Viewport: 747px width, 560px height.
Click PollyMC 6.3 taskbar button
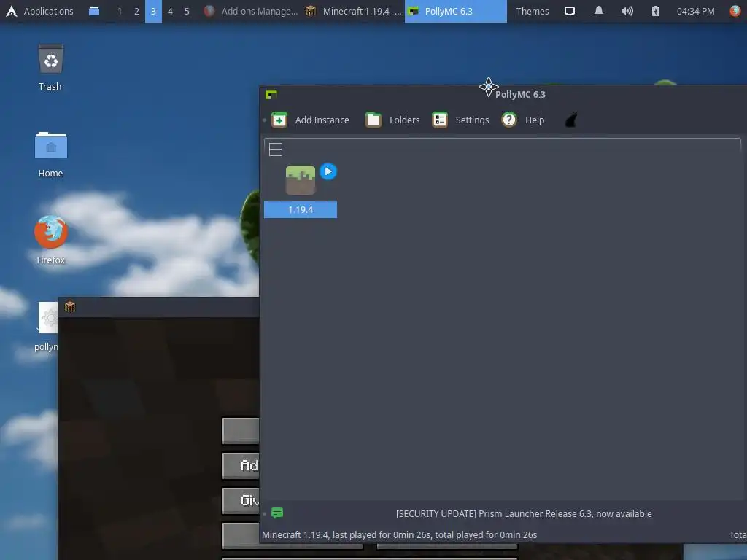pyautogui.click(x=455, y=11)
